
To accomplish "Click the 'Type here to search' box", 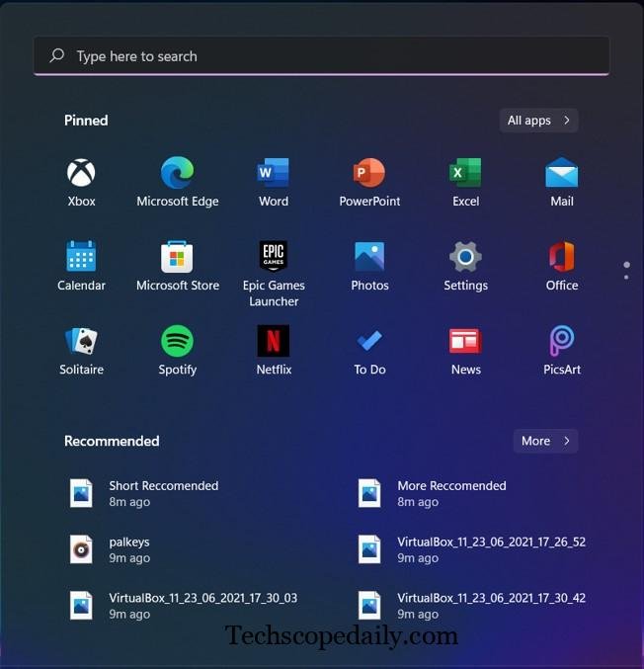I will [321, 56].
